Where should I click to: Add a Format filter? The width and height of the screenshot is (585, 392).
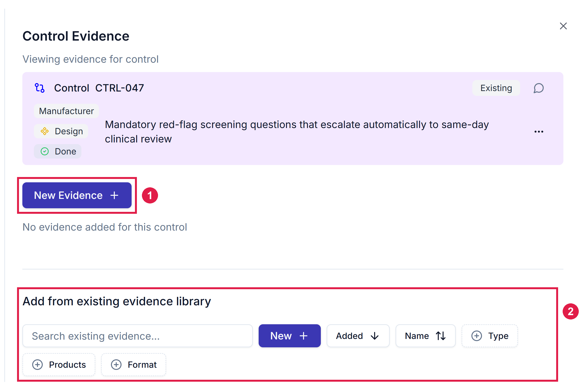click(x=134, y=365)
